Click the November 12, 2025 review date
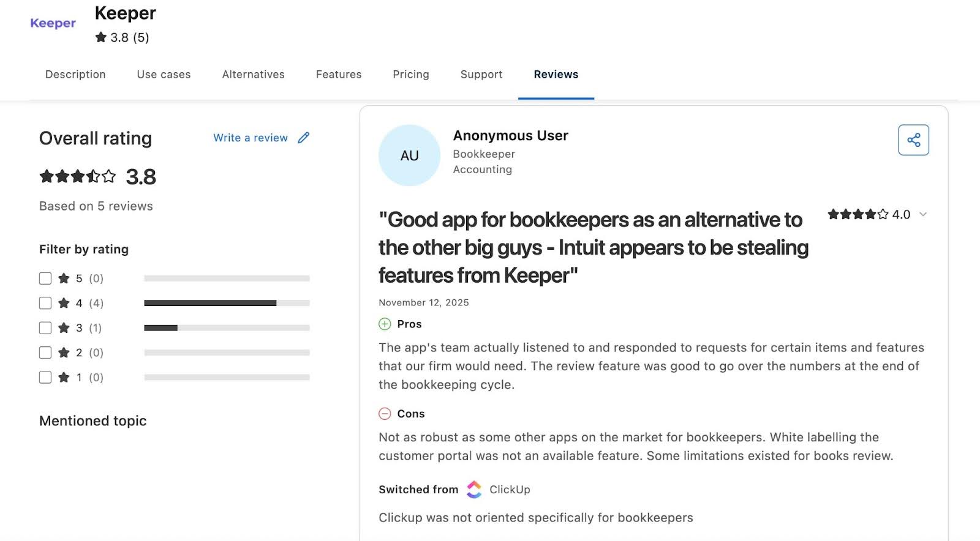 424,302
